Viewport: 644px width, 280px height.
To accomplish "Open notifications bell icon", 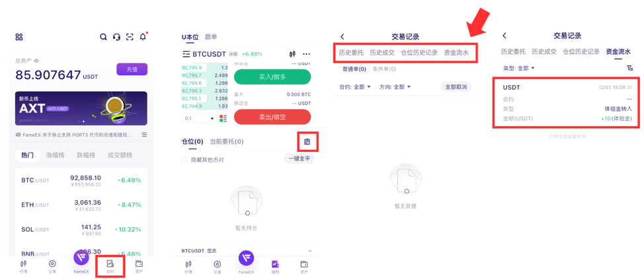I will tap(143, 37).
